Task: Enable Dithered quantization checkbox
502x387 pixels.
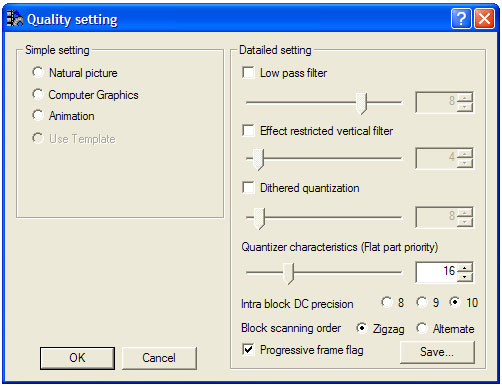Action: pos(248,187)
